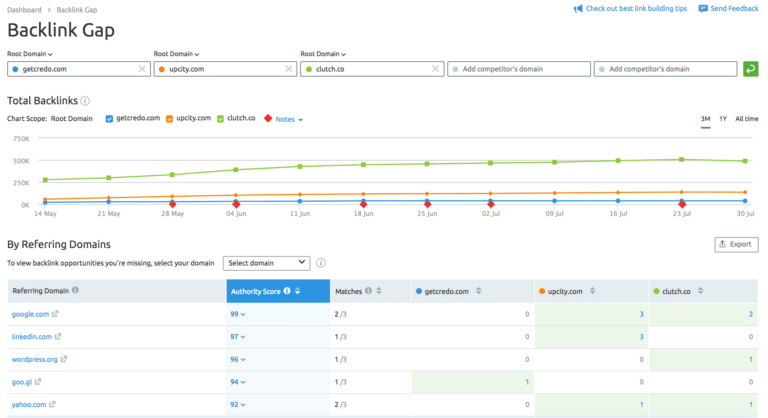Click the Export button
This screenshot has height=418, width=768.
(736, 244)
